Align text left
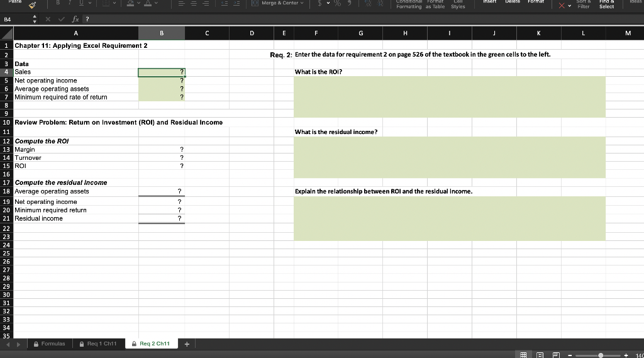Screen dimensions: 644x358 tap(181, 3)
